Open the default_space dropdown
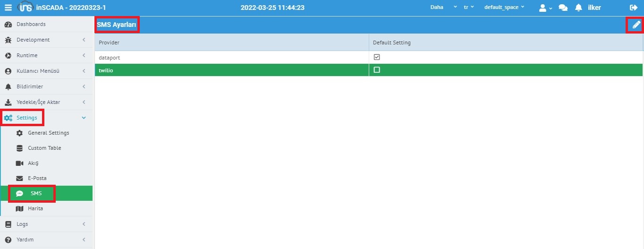Image resolution: width=644 pixels, height=249 pixels. pos(504,8)
